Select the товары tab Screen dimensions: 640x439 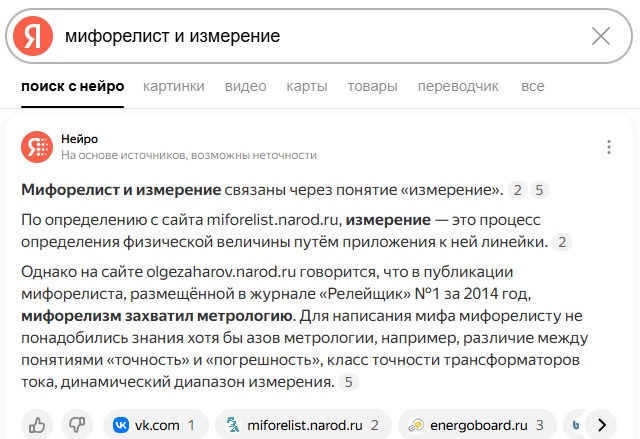click(372, 86)
